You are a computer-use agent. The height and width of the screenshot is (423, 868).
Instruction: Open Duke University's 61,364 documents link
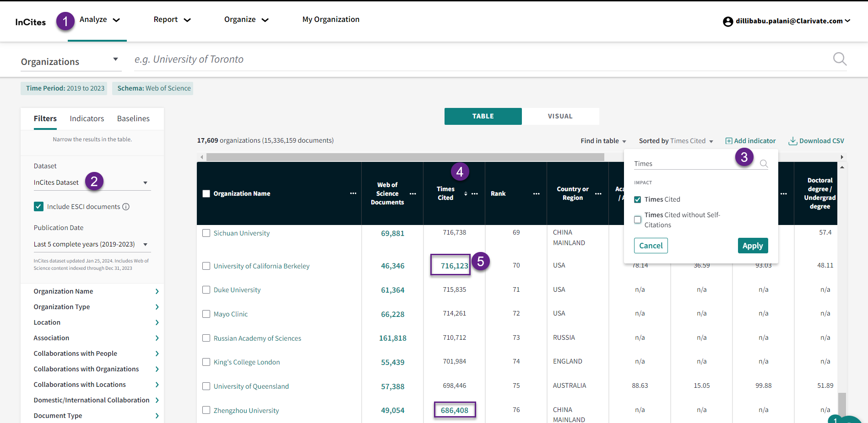pos(392,290)
